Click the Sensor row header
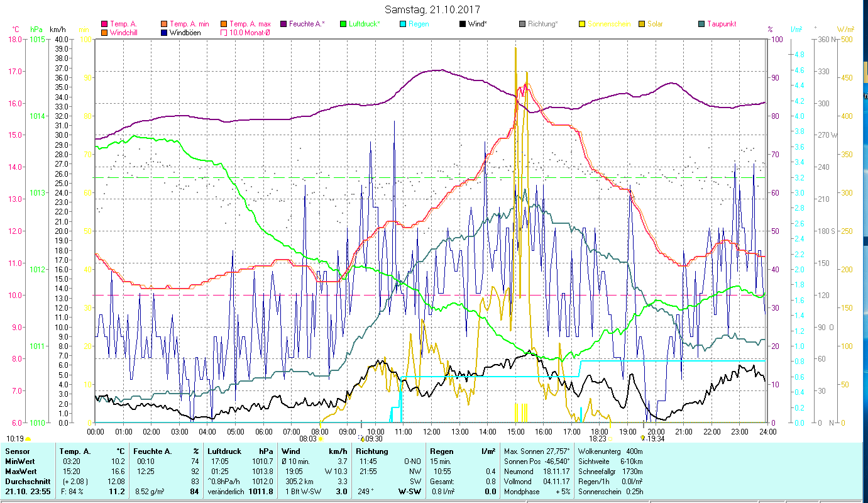This screenshot has width=868, height=503. click(x=17, y=451)
